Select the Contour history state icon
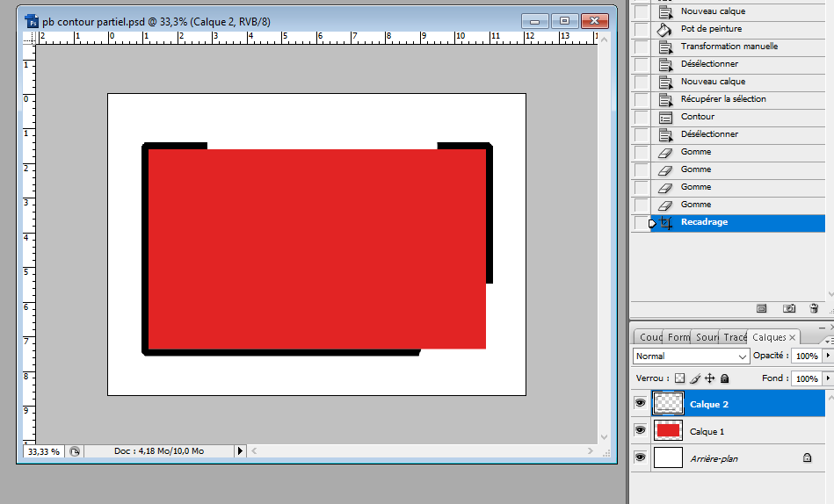 click(x=665, y=117)
